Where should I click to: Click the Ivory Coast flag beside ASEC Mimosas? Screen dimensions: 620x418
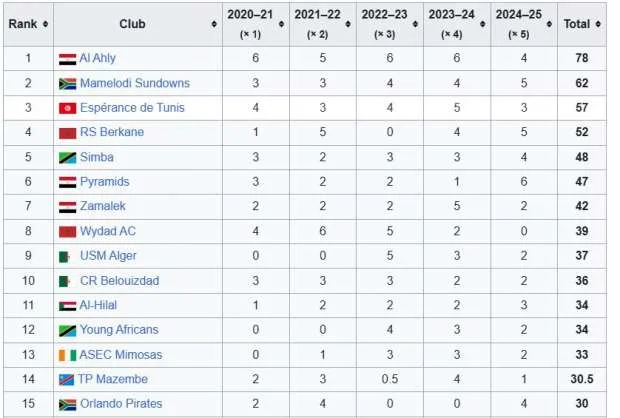click(x=68, y=355)
